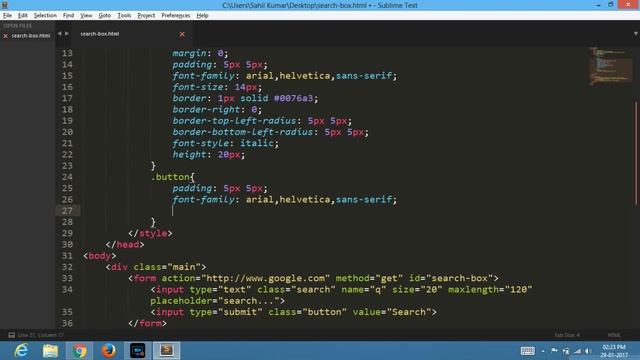Screen dimensions: 640x360
Task: Click the Sublime Text title bar icon
Action: pyautogui.click(x=5, y=5)
